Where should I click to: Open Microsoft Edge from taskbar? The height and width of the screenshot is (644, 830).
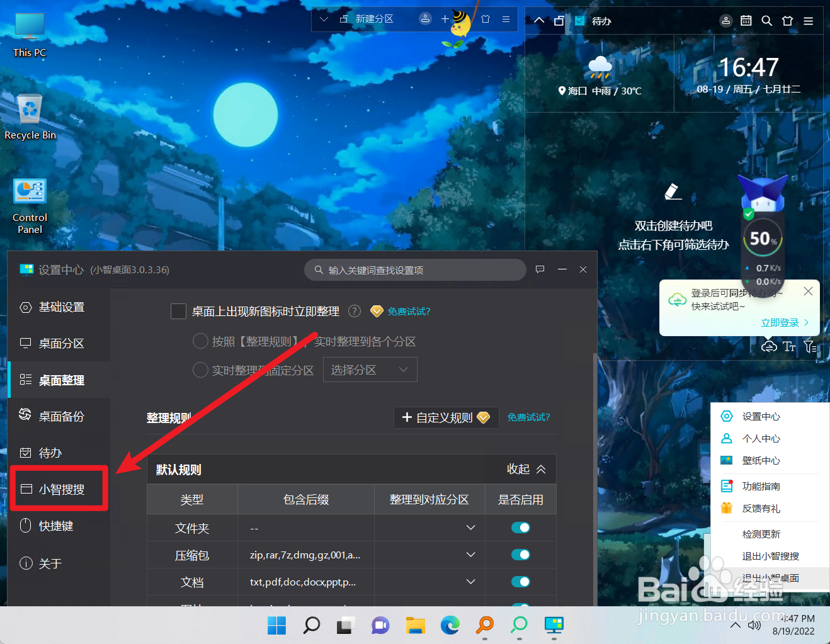(450, 625)
